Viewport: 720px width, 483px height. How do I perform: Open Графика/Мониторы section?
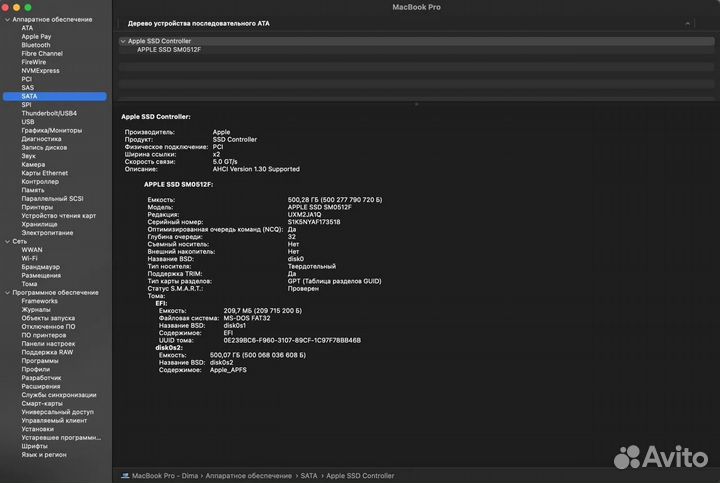(x=52, y=130)
